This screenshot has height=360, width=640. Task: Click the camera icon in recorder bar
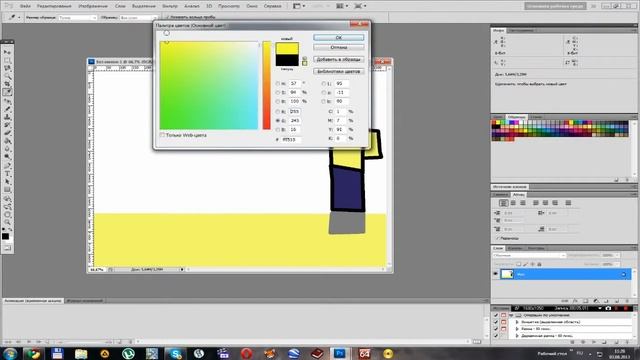(x=608, y=308)
